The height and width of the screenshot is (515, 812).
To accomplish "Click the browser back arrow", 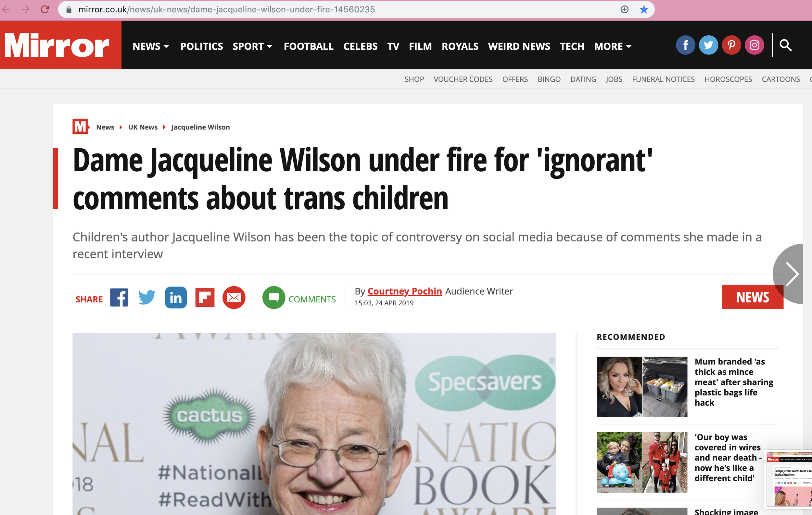I will click(7, 9).
